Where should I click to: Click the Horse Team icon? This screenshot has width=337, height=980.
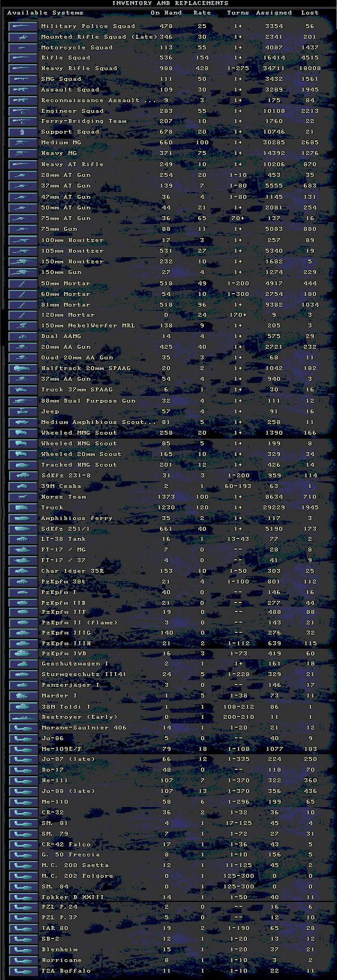[x=23, y=496]
